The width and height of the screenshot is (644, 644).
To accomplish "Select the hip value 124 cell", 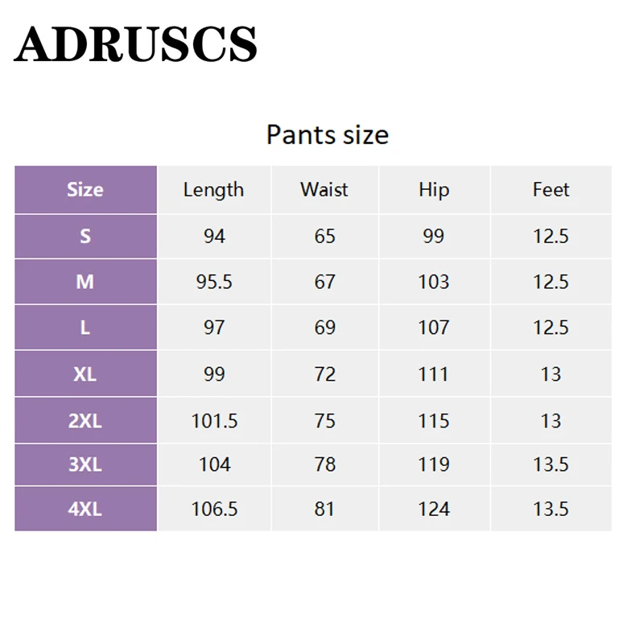I will coord(434,509).
